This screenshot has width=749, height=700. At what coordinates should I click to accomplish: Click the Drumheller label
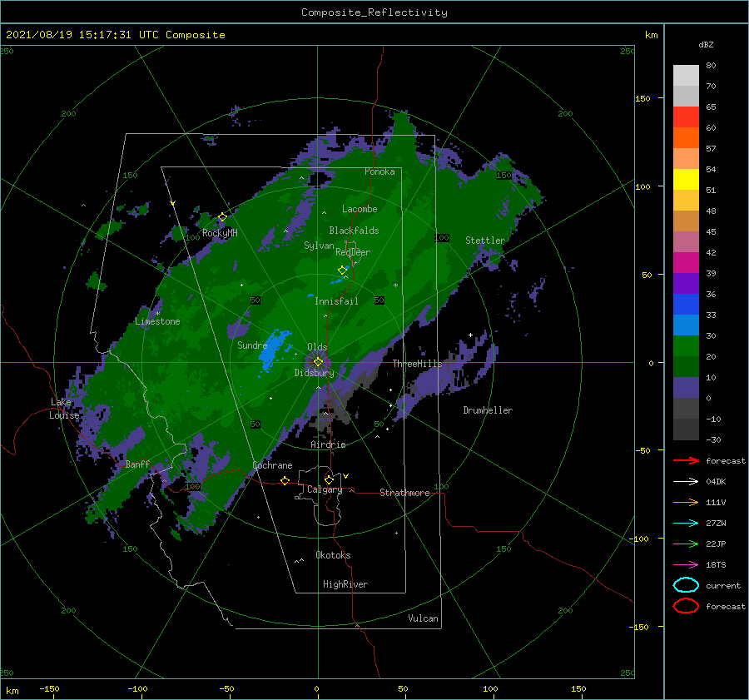point(488,410)
